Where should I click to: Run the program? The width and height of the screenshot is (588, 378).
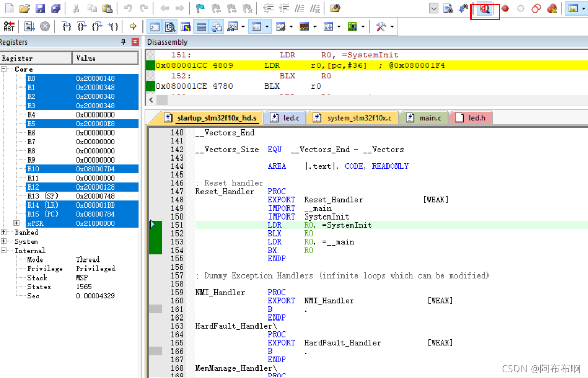[29, 26]
